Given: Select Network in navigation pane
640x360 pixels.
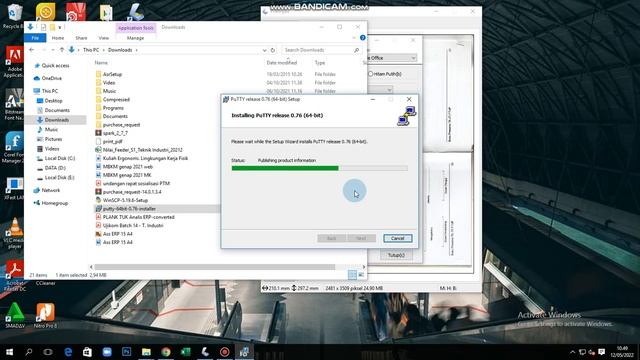Looking at the screenshot, I should coord(51,190).
